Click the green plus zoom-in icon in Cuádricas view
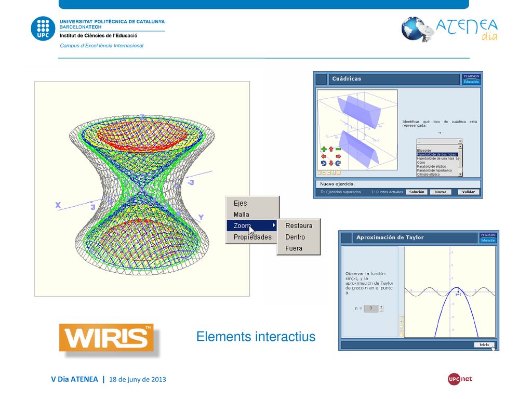The height and width of the screenshot is (399, 532). 324,149
